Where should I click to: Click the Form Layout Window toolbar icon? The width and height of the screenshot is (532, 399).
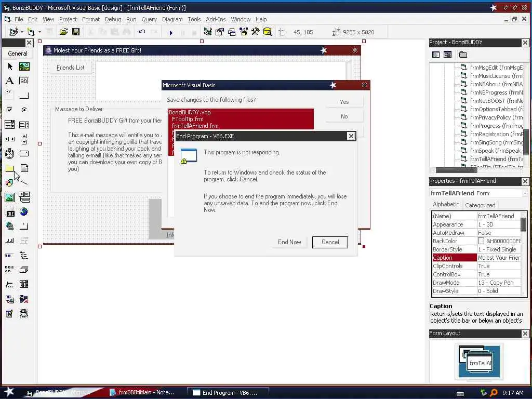(x=232, y=32)
